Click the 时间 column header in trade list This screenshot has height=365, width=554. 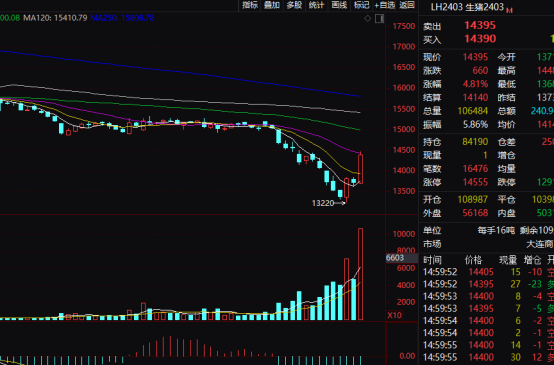(432, 260)
